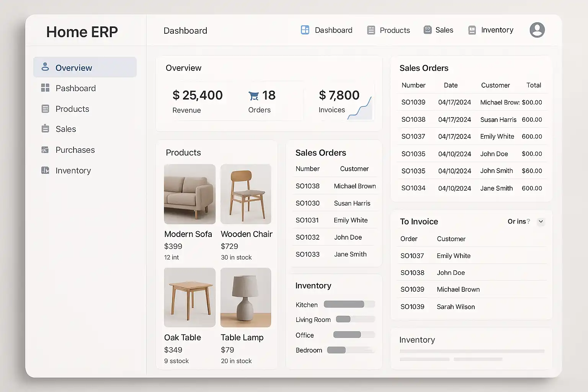Expand the To Invoice chevron dropdown
This screenshot has width=588, height=392.
(x=541, y=221)
